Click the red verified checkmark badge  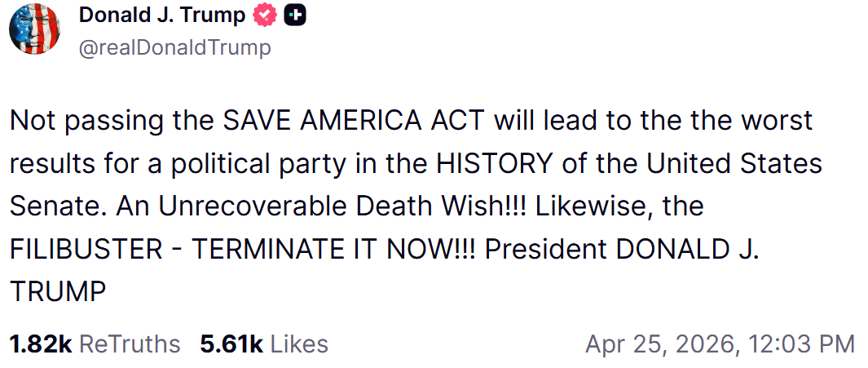(267, 16)
